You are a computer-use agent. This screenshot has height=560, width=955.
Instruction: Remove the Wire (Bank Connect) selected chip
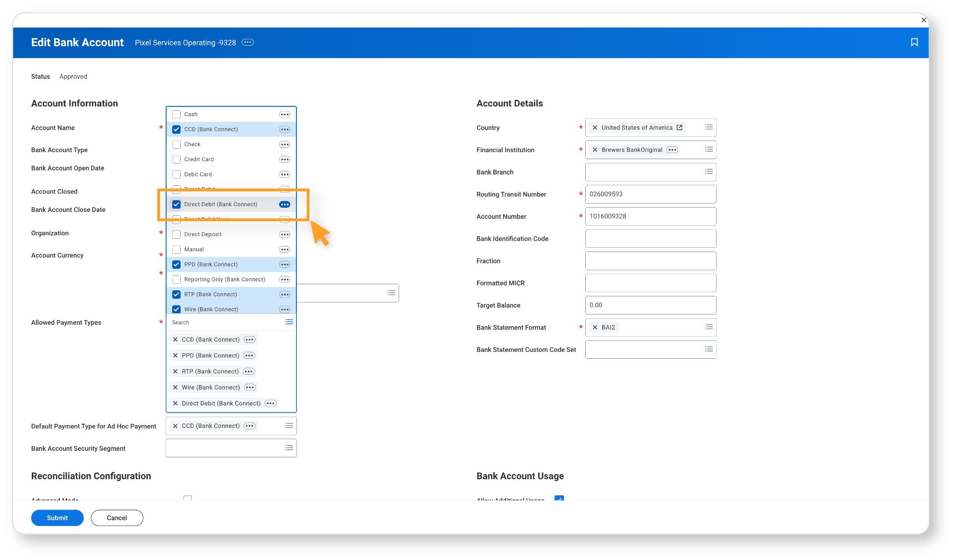point(175,387)
